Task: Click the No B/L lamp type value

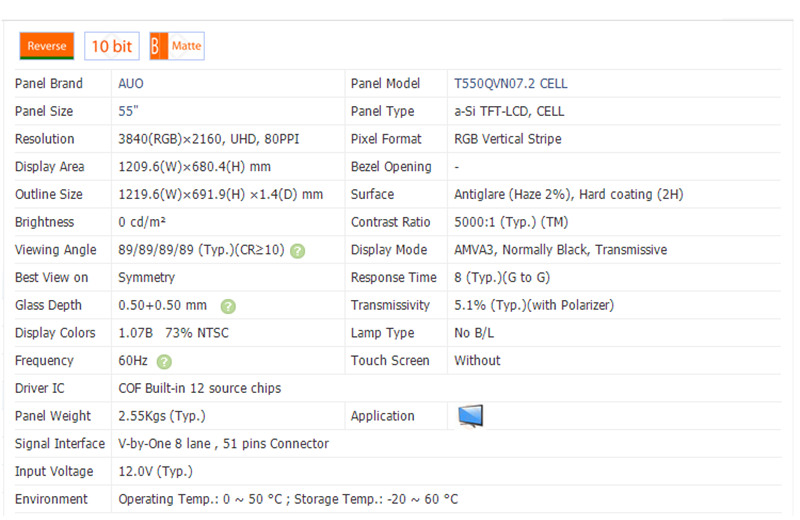Action: [476, 333]
